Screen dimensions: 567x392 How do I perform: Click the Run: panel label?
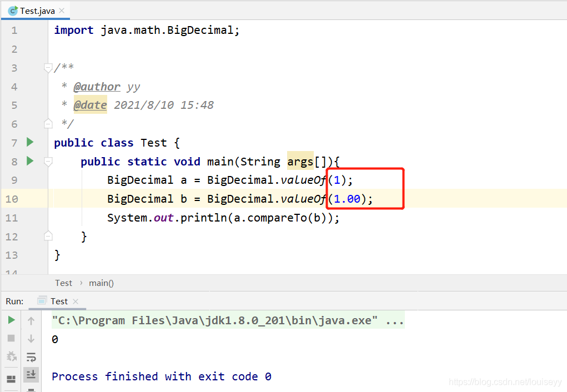[14, 301]
